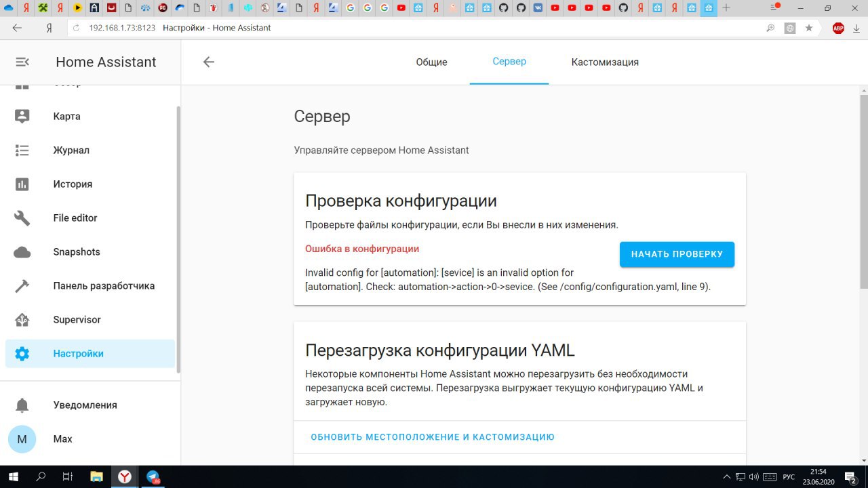This screenshot has height=488, width=868.
Task: Click the sidebar scrollbar
Action: [178, 239]
